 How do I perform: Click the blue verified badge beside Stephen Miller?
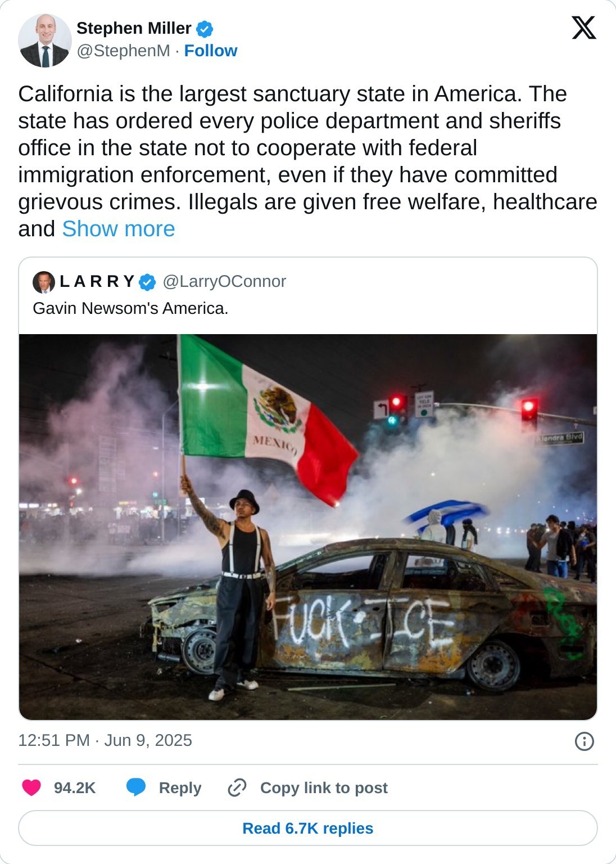[204, 29]
